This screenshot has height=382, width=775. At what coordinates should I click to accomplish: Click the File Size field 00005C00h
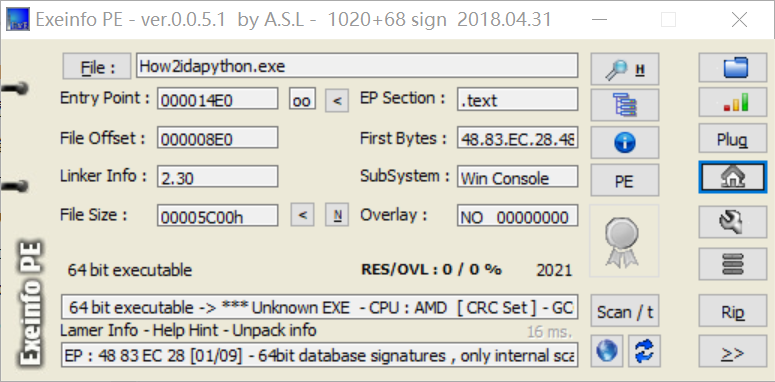pyautogui.click(x=218, y=215)
